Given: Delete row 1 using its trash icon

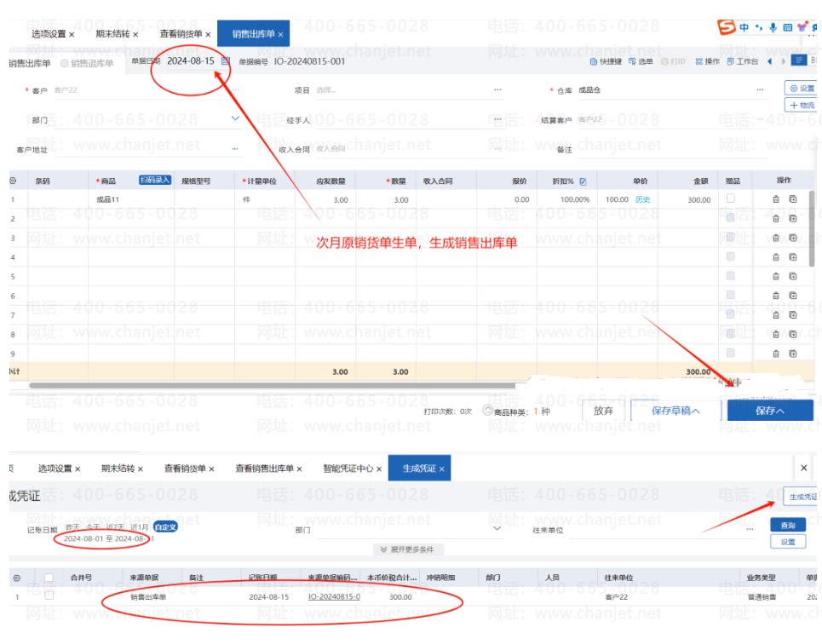Looking at the screenshot, I should (x=776, y=199).
